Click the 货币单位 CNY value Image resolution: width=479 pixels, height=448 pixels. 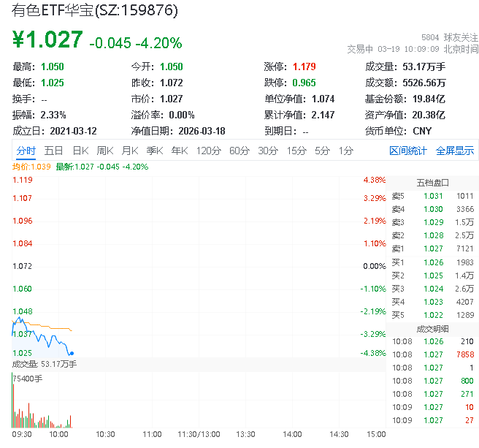point(422,131)
